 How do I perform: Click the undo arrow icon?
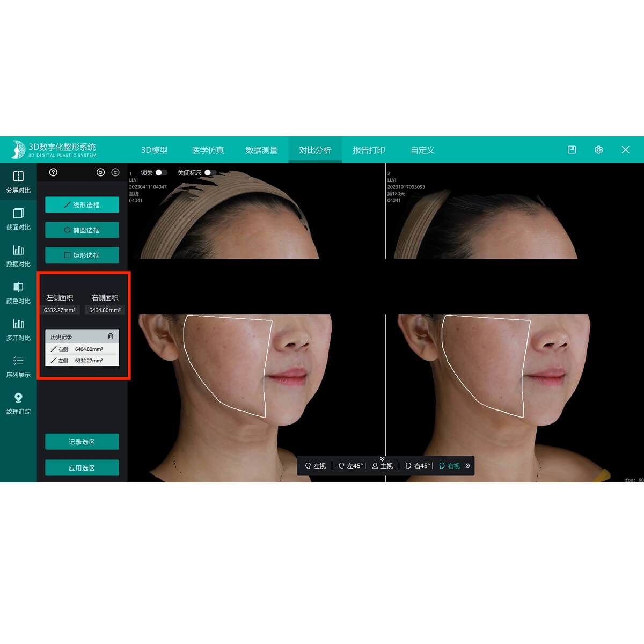tap(100, 172)
